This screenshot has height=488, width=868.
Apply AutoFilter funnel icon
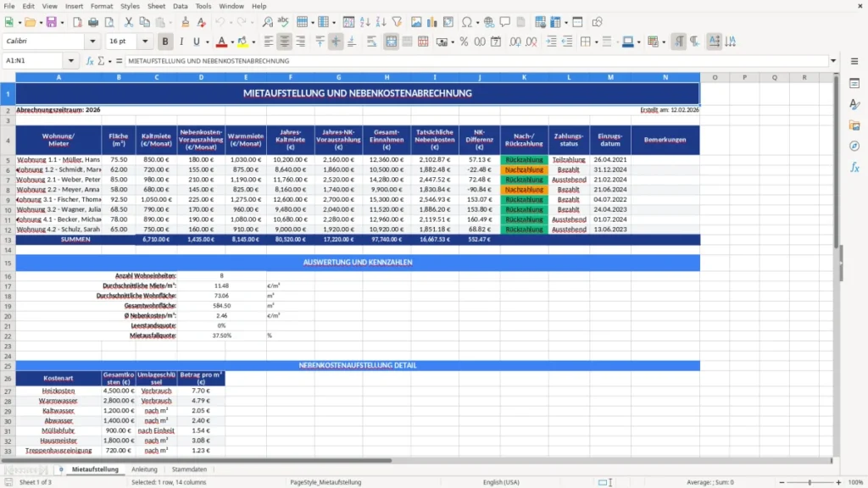click(x=397, y=22)
